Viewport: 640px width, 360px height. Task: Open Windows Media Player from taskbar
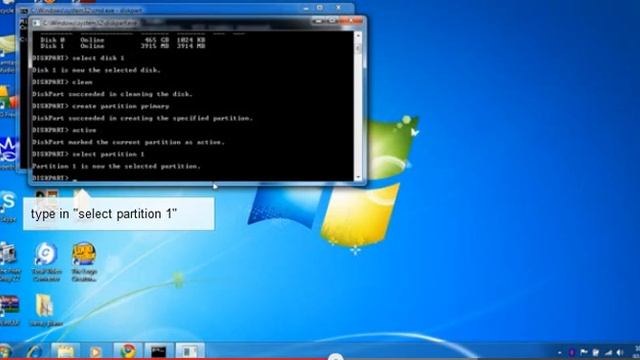point(96,351)
